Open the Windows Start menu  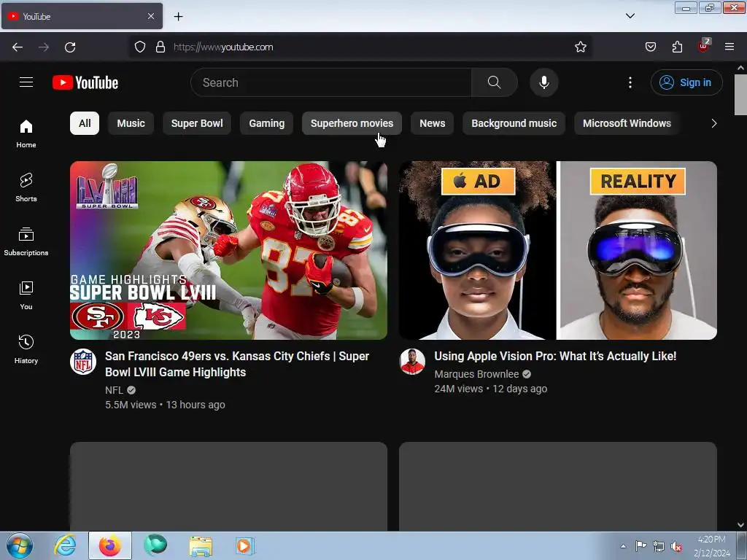point(20,545)
